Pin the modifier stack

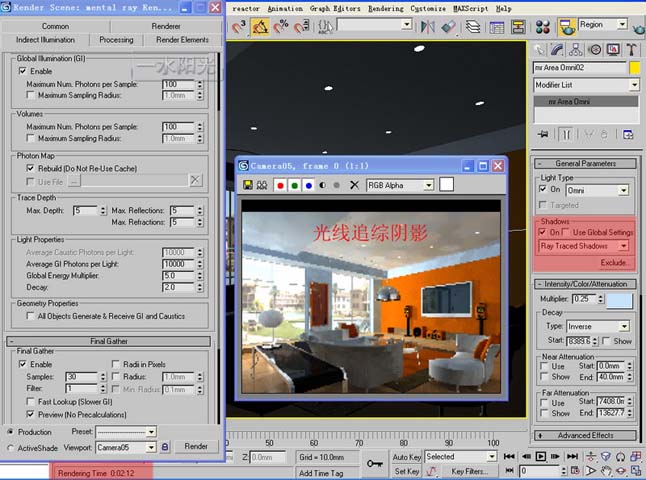point(543,134)
